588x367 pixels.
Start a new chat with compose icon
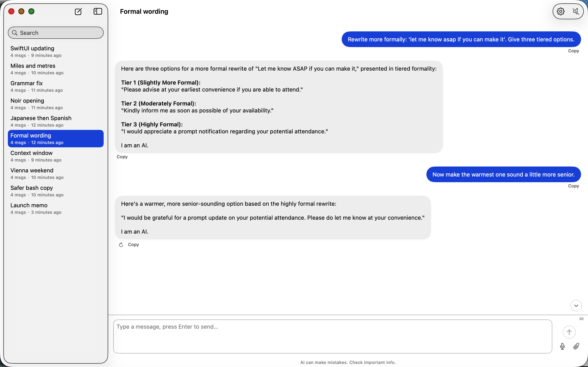tap(78, 11)
